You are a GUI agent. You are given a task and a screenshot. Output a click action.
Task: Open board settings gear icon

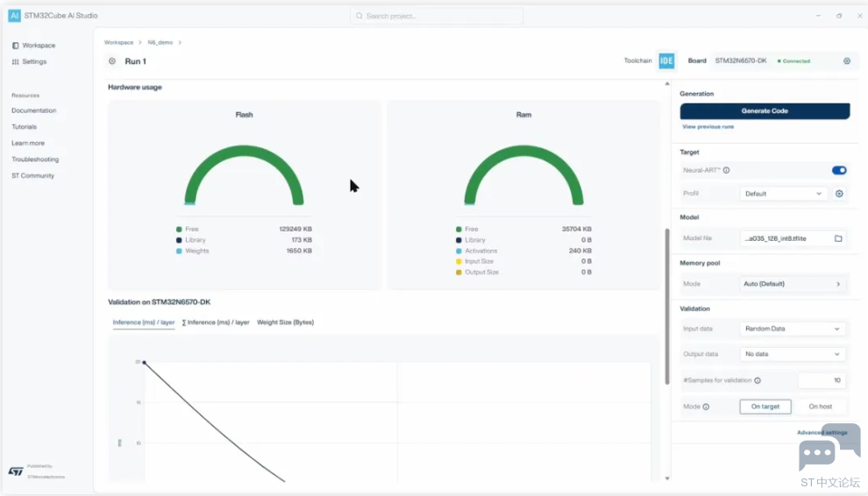(847, 60)
